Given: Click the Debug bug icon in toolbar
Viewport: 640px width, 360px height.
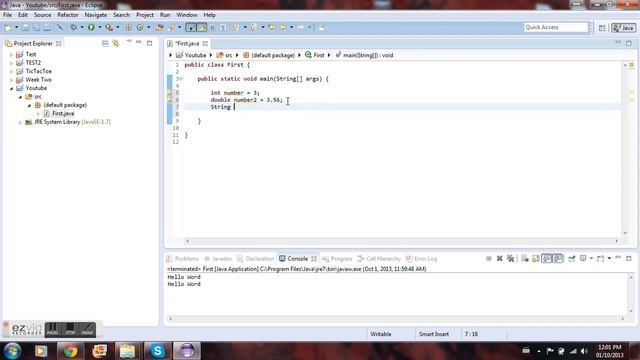Looking at the screenshot, I should tap(73, 27).
